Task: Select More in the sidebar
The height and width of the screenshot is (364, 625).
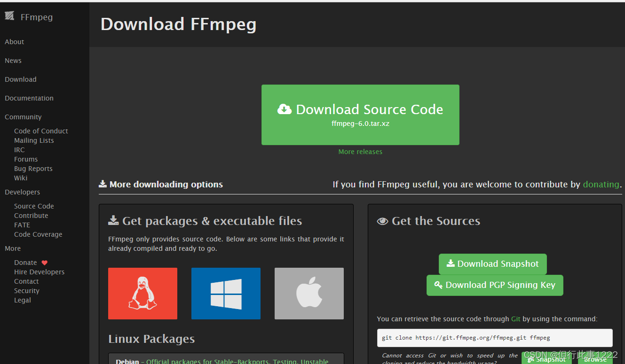Action: click(13, 248)
